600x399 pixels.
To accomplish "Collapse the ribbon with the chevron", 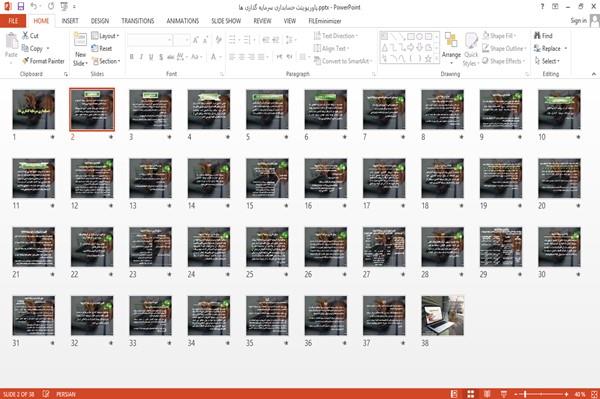I will coord(593,74).
